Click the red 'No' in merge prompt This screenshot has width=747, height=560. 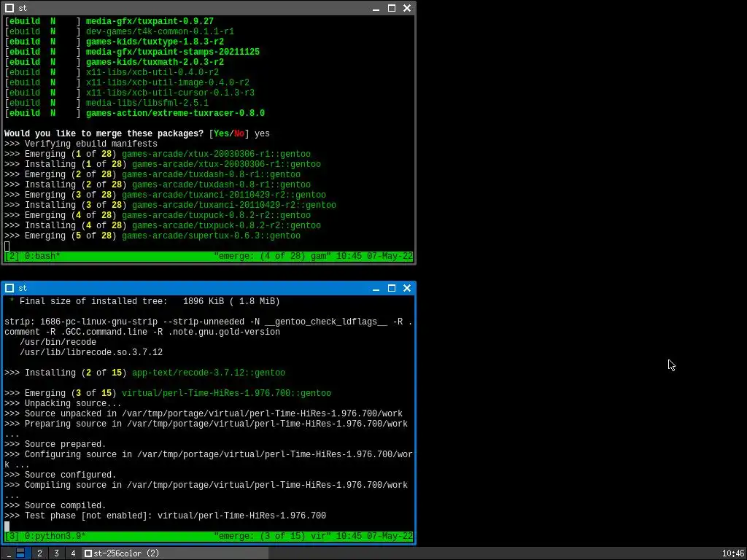point(239,134)
